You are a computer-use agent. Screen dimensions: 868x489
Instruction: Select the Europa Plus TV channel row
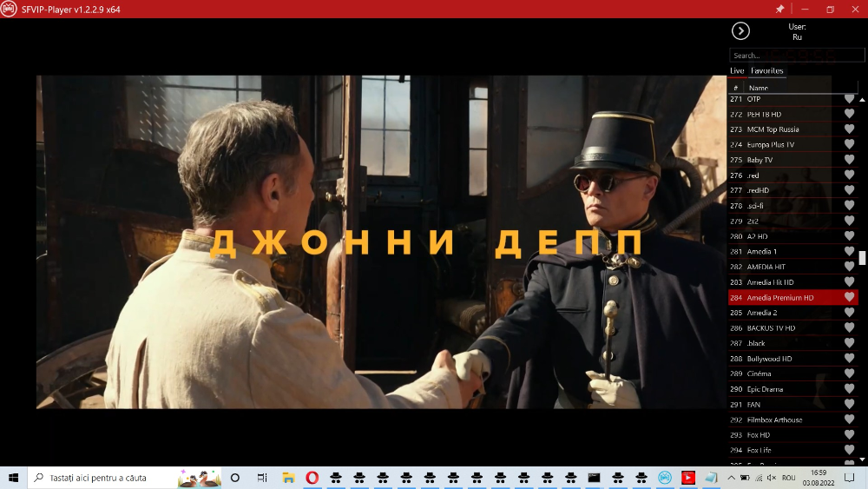pyautogui.click(x=792, y=144)
